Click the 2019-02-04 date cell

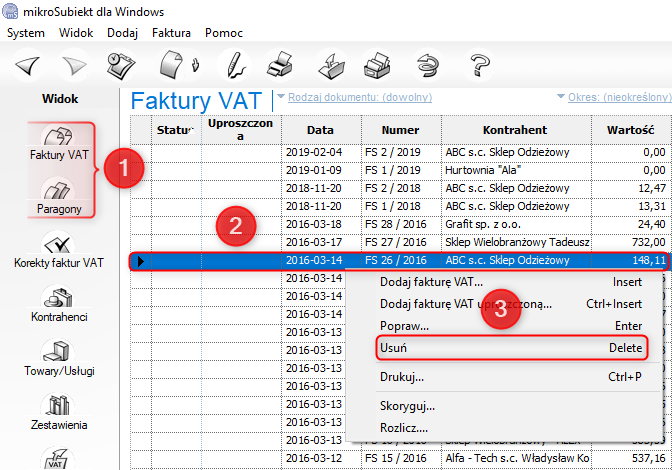[321, 152]
